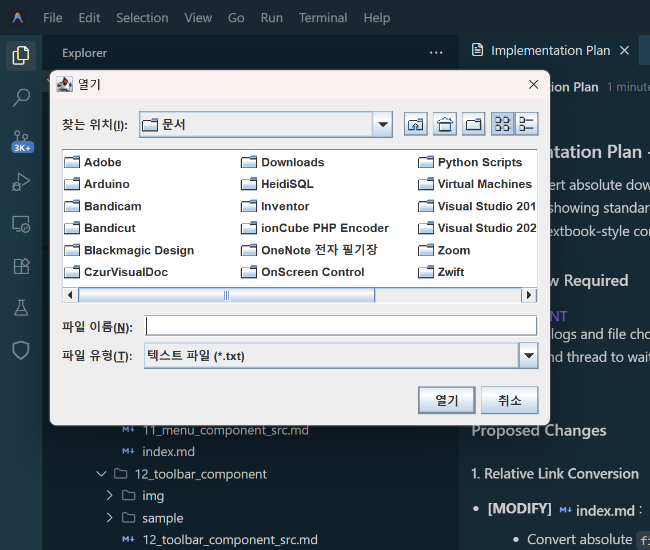650x550 pixels.
Task: Select the Bandicut folder
Action: pyautogui.click(x=100, y=228)
